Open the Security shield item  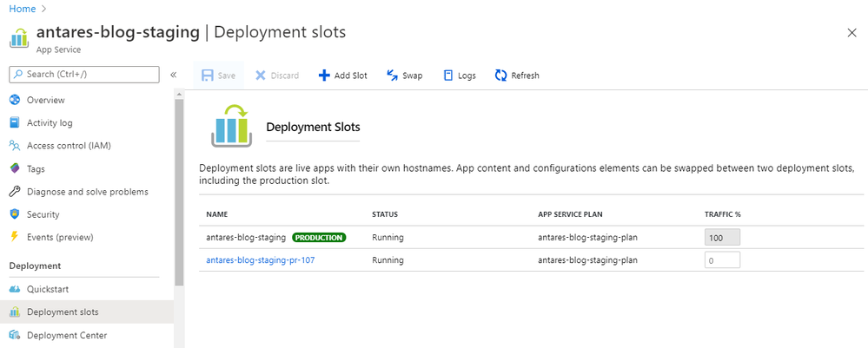pos(43,214)
